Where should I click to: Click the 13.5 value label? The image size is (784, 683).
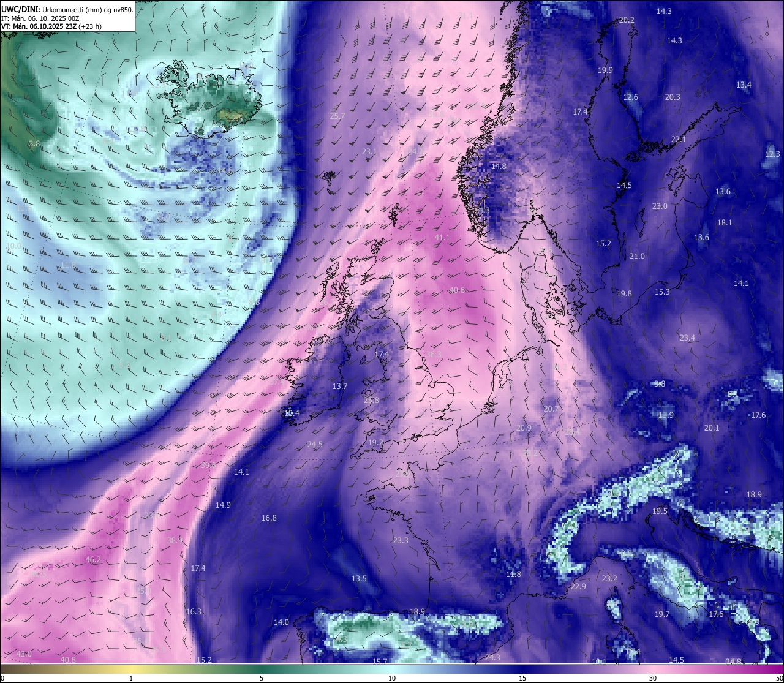click(359, 578)
